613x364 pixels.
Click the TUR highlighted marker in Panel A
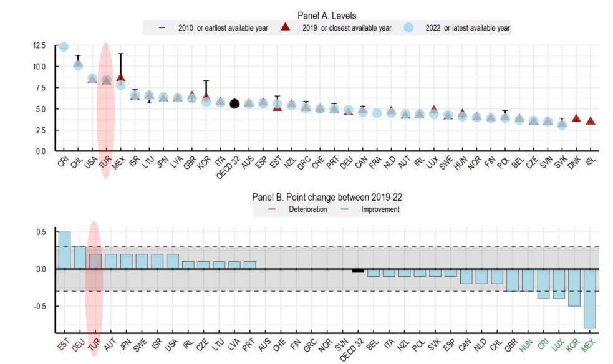tap(107, 80)
